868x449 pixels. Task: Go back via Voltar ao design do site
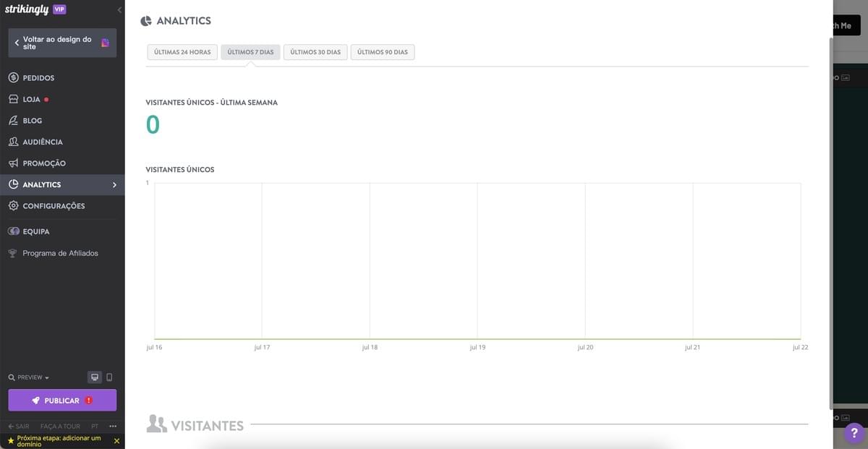click(62, 43)
